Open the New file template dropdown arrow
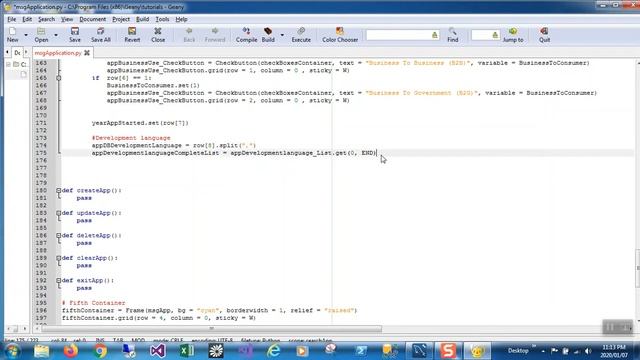 click(26, 35)
